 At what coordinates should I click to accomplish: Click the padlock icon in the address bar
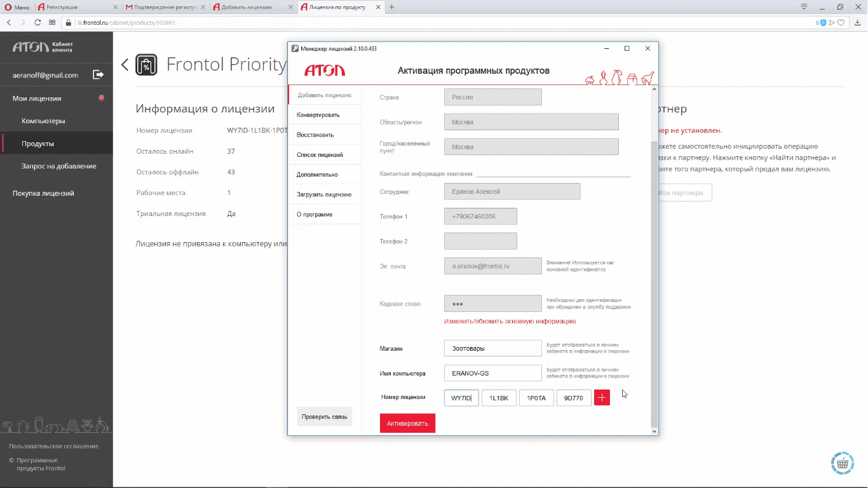[x=69, y=22]
